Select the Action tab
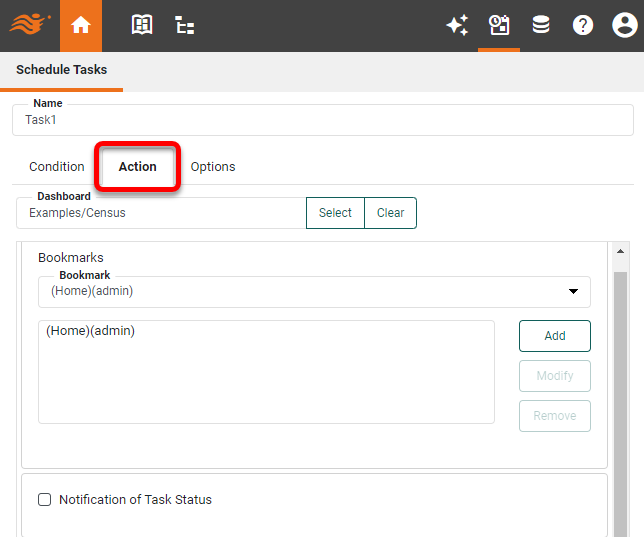This screenshot has height=537, width=644. tap(138, 167)
